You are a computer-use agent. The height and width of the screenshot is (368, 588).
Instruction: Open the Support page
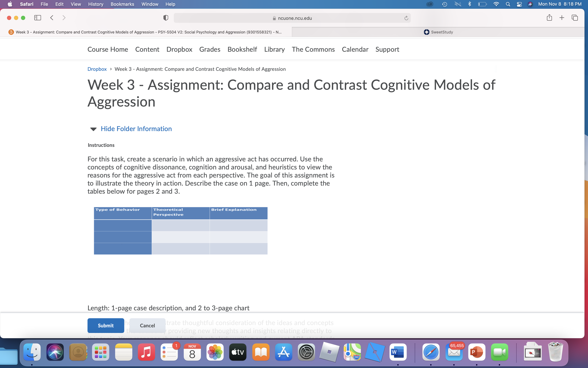[387, 49]
